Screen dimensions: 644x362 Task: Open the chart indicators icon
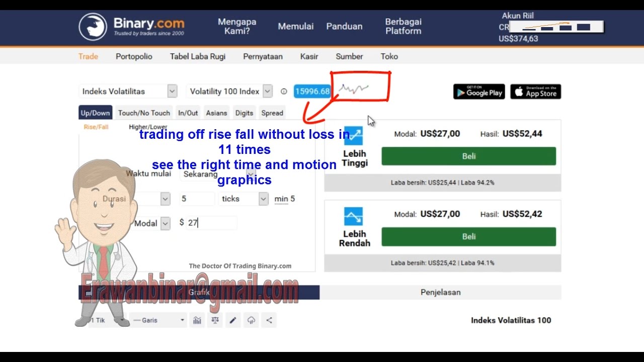pos(197,320)
